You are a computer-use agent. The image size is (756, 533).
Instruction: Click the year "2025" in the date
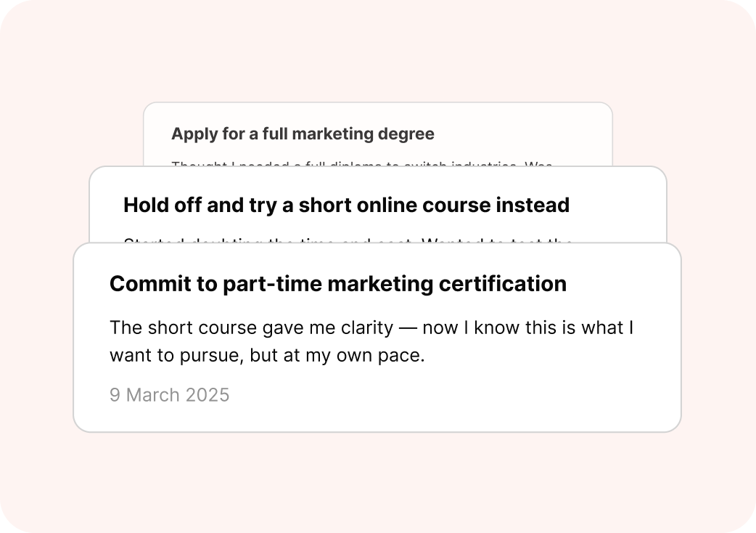click(207, 394)
